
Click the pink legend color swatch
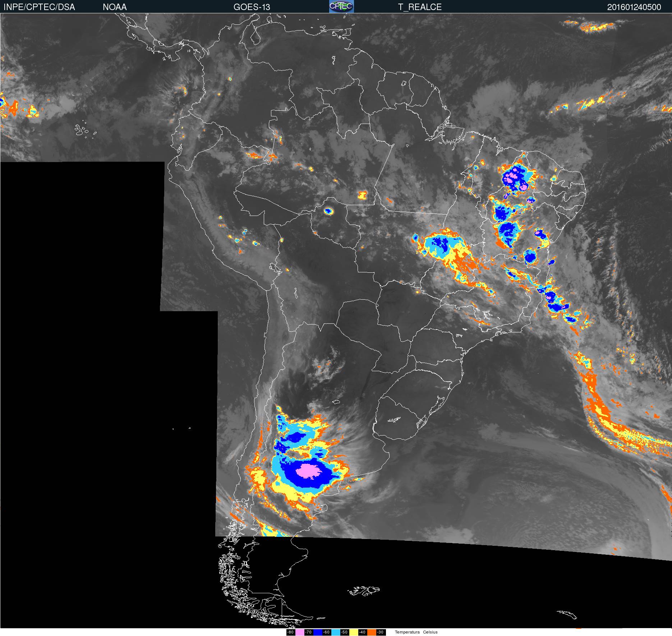coord(300,632)
